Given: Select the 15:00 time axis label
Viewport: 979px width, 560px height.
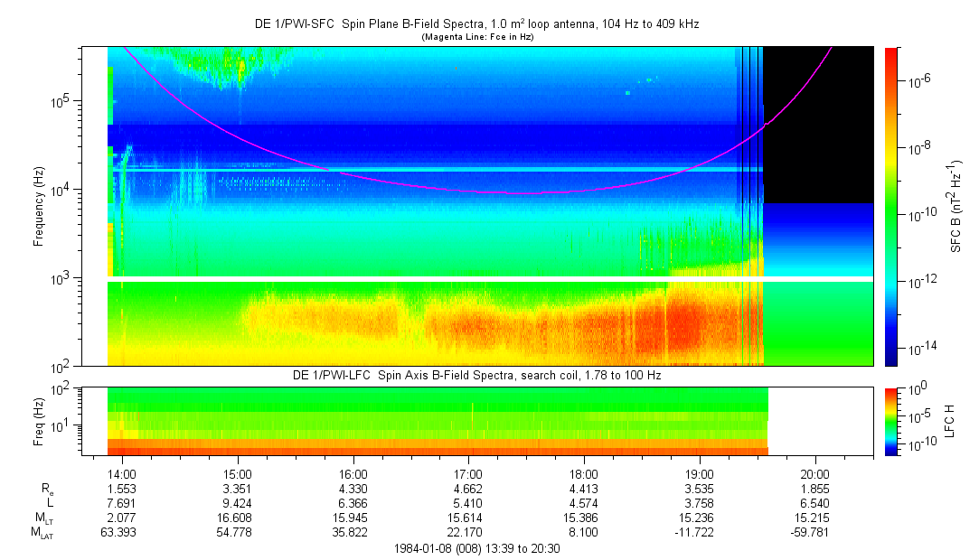Looking at the screenshot, I should coord(237,473).
